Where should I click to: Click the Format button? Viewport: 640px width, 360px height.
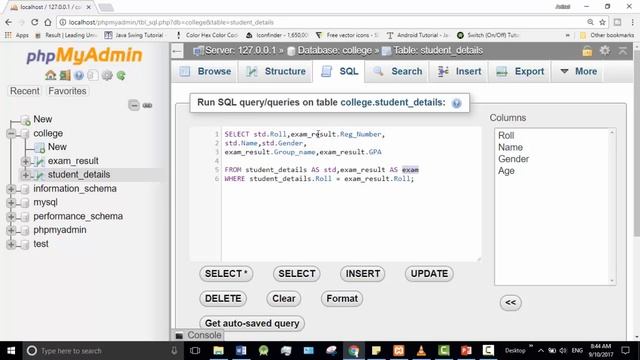342,298
